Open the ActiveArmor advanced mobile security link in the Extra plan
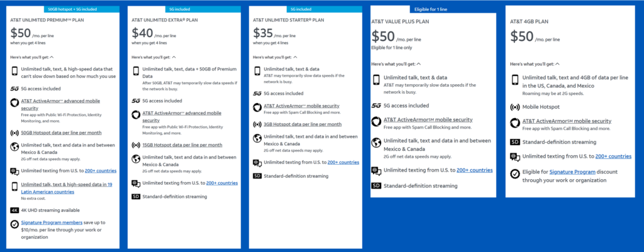 point(182,116)
